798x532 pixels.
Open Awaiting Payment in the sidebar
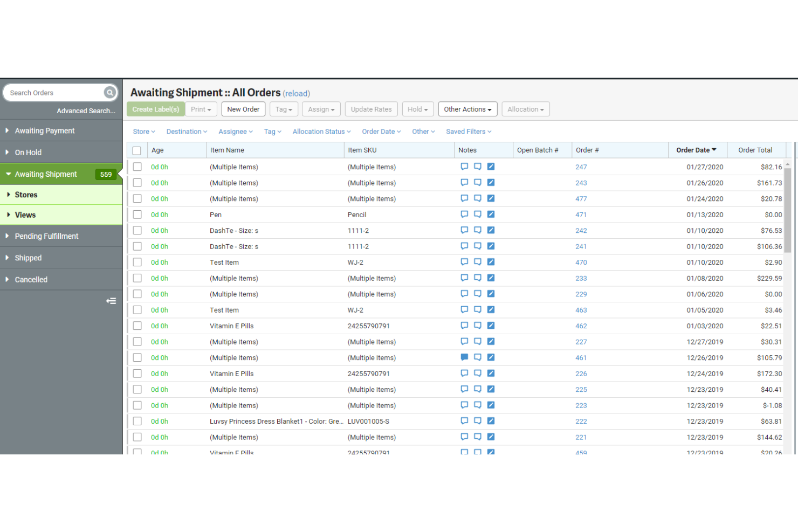point(61,130)
